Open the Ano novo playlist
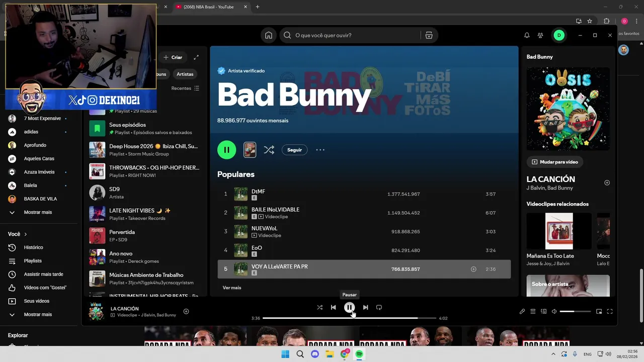The height and width of the screenshot is (362, 644). (x=145, y=257)
